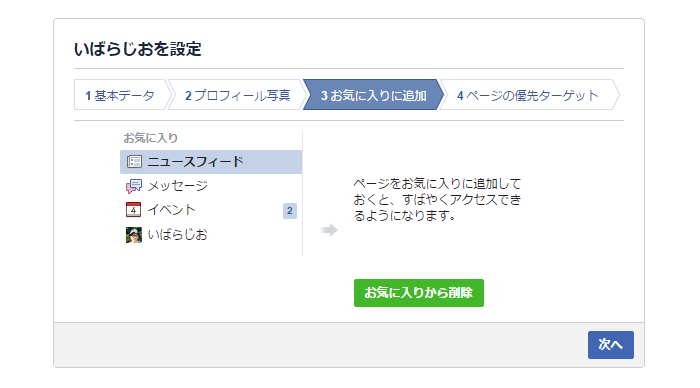
Task: Click the いばらじおを設定 dialog title
Action: pyautogui.click(x=138, y=49)
